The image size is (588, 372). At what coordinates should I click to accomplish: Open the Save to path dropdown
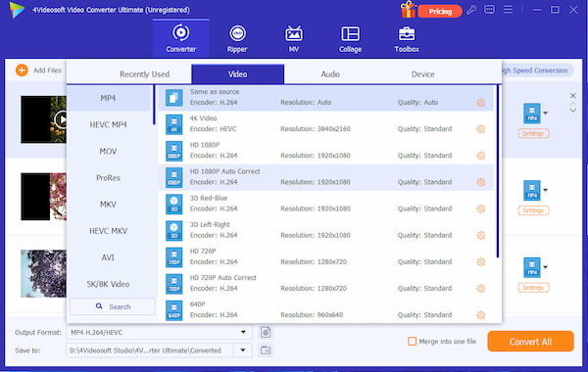pyautogui.click(x=243, y=350)
